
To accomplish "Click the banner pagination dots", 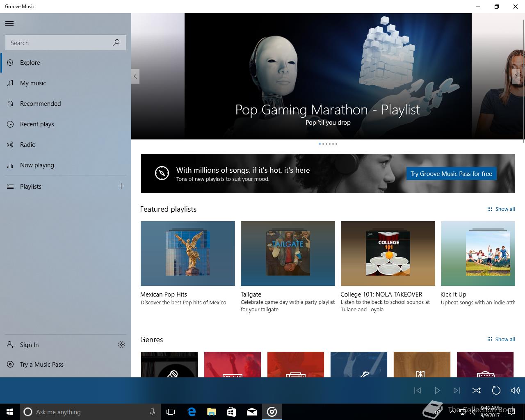I will coord(328,144).
